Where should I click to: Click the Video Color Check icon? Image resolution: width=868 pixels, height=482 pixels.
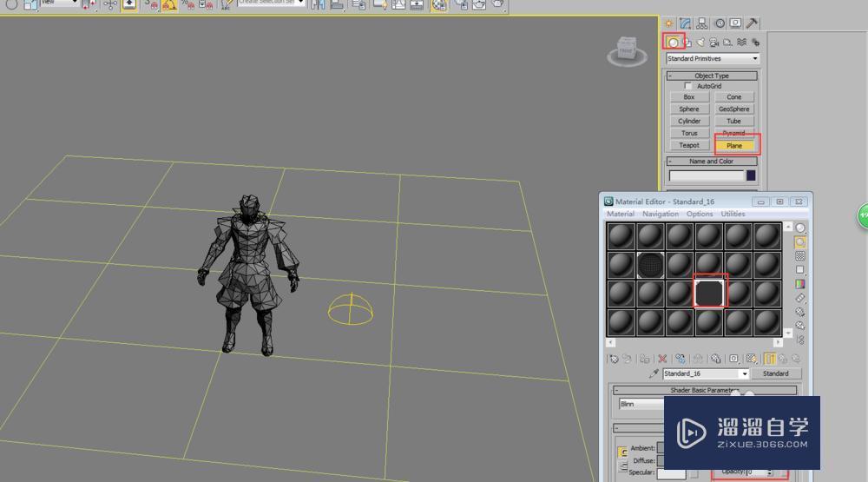[800, 284]
